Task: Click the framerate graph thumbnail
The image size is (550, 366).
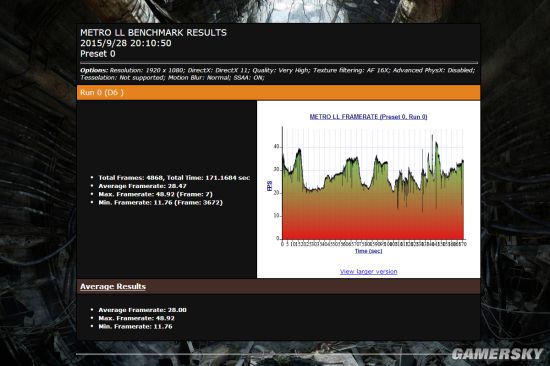Action: click(368, 186)
